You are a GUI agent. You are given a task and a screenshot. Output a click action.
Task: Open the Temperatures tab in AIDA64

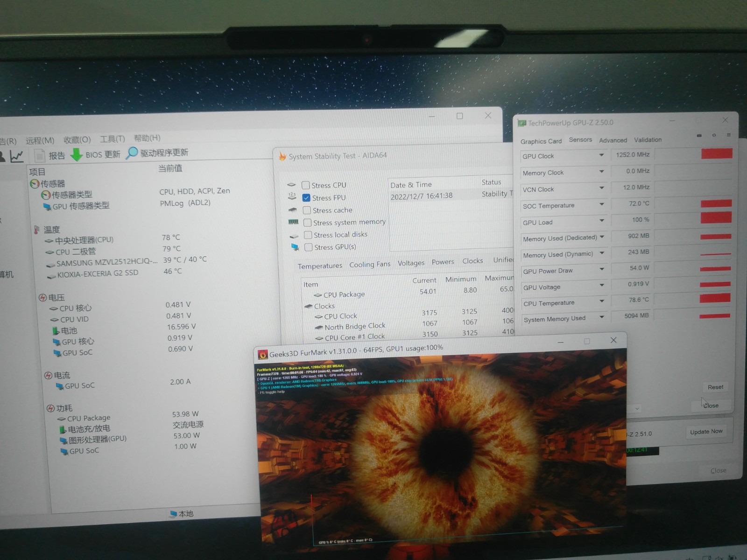320,266
